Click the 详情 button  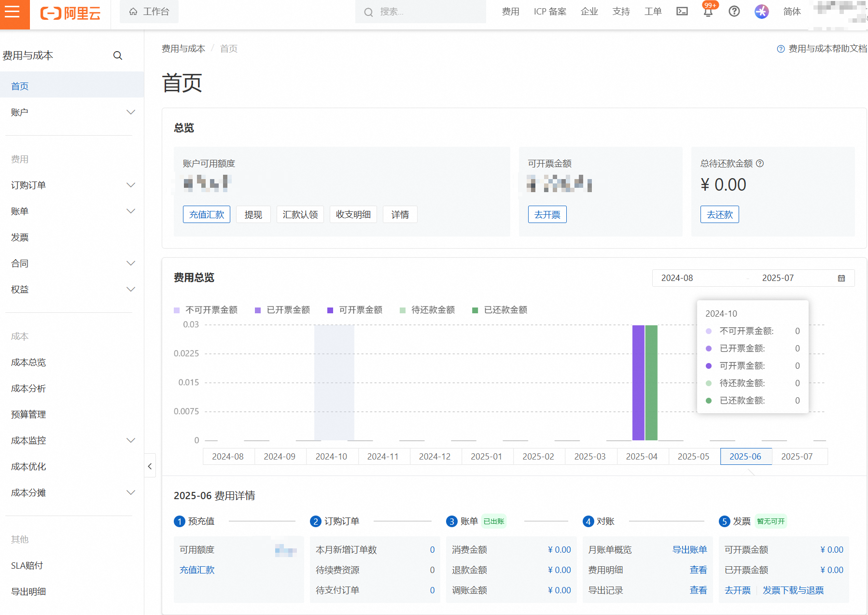coord(400,214)
